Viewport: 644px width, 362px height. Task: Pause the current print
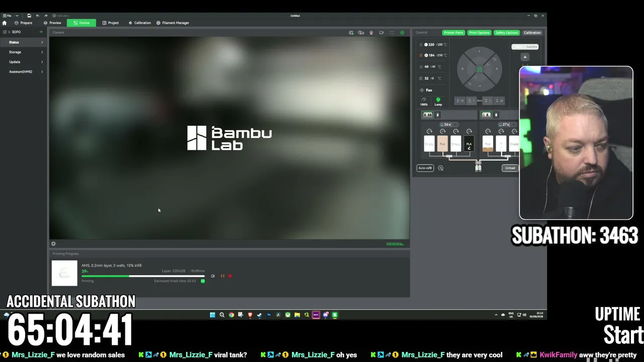[222, 276]
